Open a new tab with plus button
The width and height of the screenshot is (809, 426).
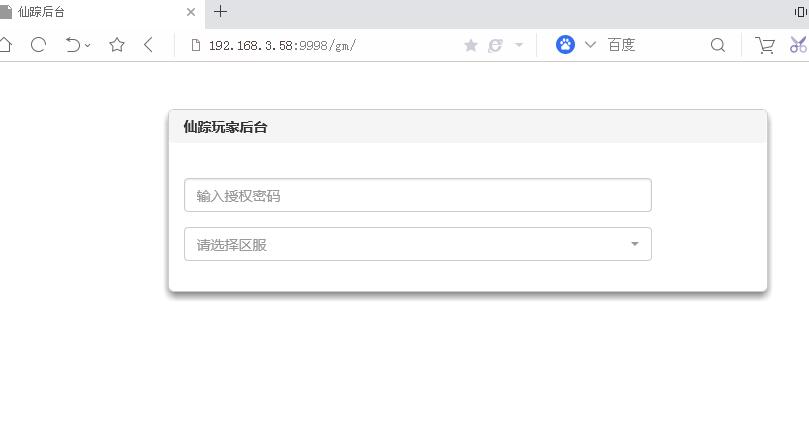click(x=220, y=11)
